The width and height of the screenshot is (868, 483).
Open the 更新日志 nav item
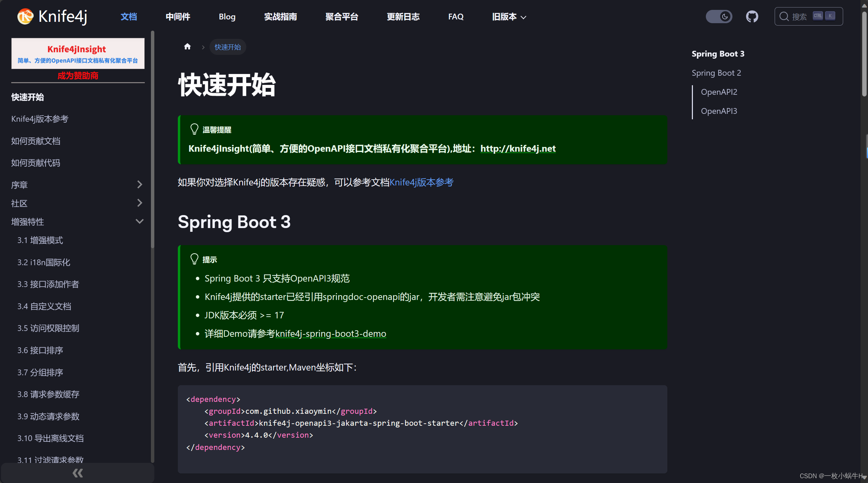tap(403, 17)
